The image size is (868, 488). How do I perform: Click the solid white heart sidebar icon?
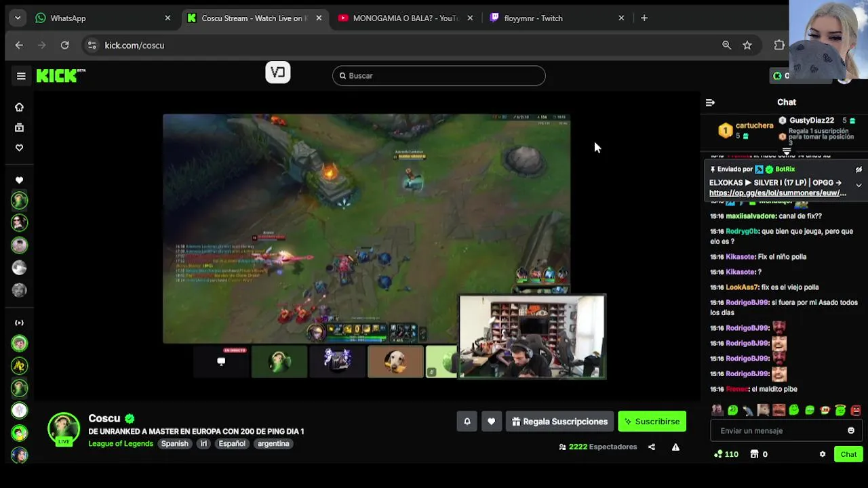point(19,180)
